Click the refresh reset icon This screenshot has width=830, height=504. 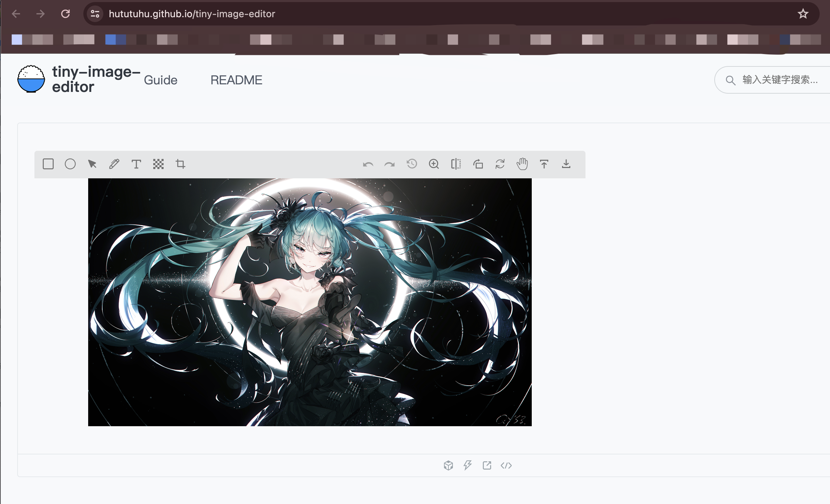click(x=500, y=164)
